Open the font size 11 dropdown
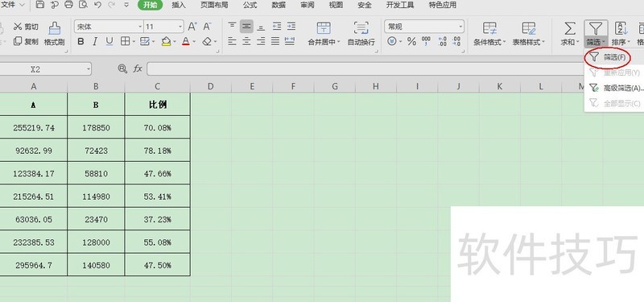 click(x=180, y=27)
